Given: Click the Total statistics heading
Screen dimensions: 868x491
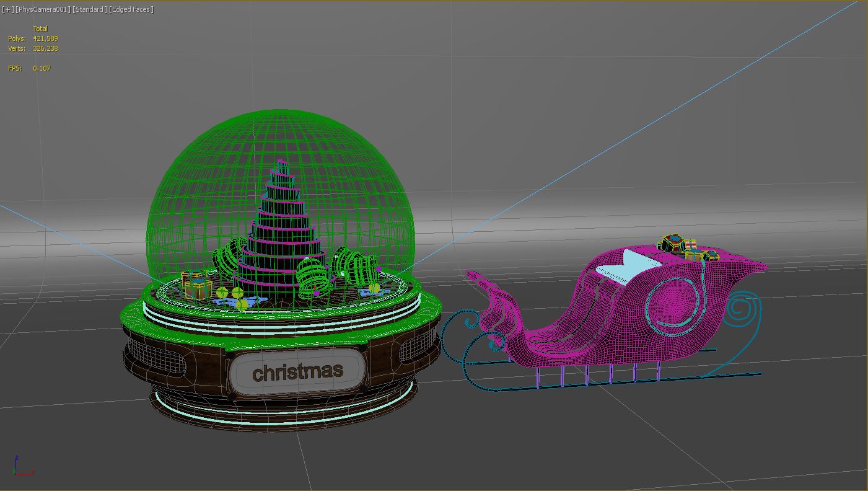Looking at the screenshot, I should (40, 29).
